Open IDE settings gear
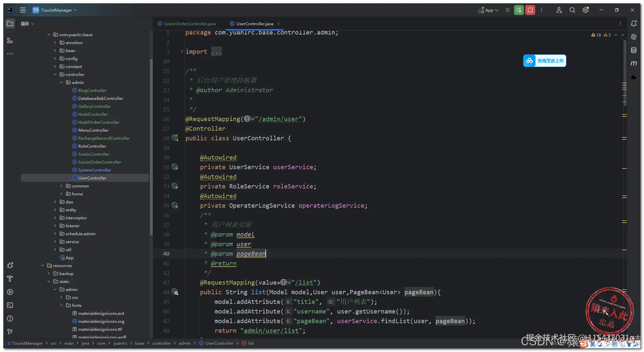This screenshot has width=644, height=352. 586,10
